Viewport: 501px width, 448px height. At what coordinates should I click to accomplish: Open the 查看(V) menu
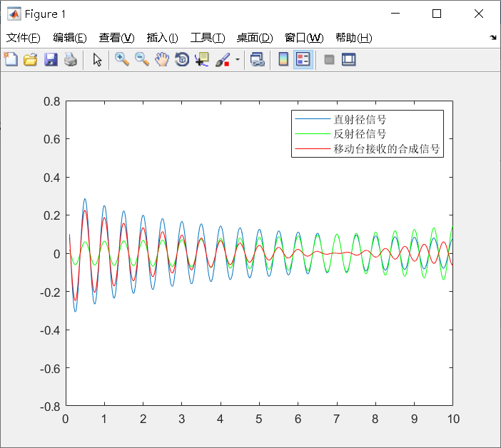click(x=116, y=38)
